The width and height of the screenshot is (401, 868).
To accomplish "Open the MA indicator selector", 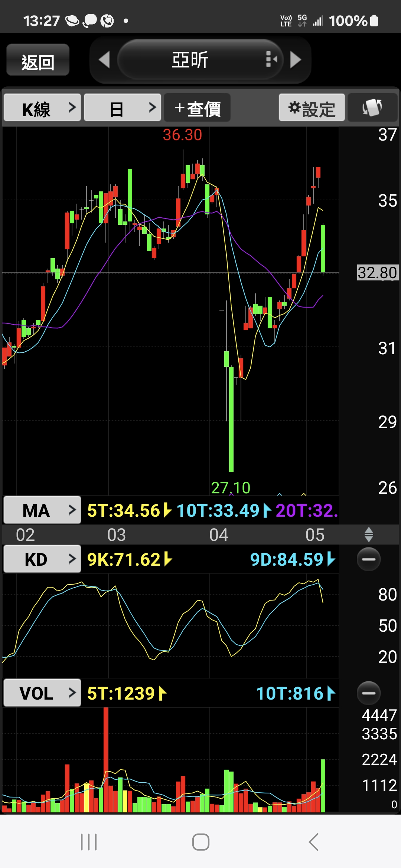I will [42, 510].
